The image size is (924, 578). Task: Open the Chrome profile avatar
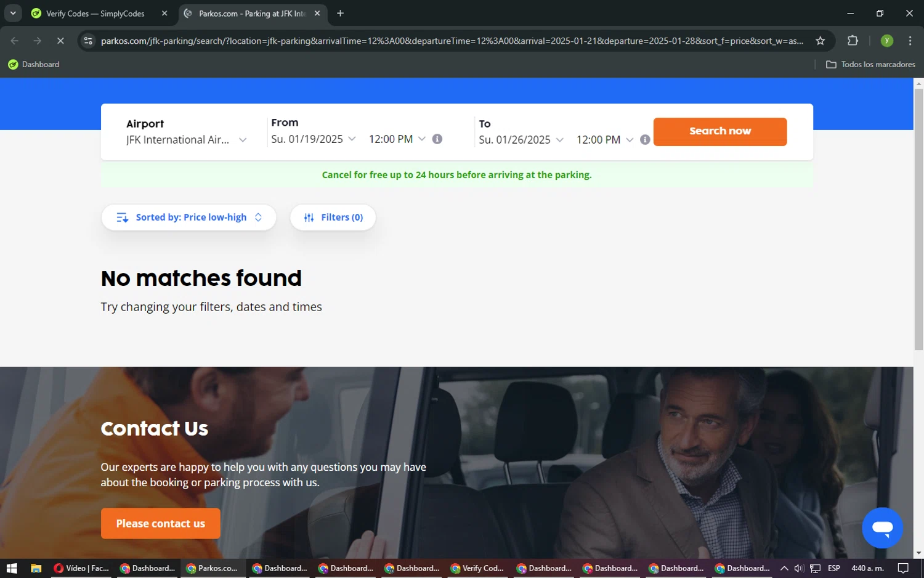click(887, 41)
